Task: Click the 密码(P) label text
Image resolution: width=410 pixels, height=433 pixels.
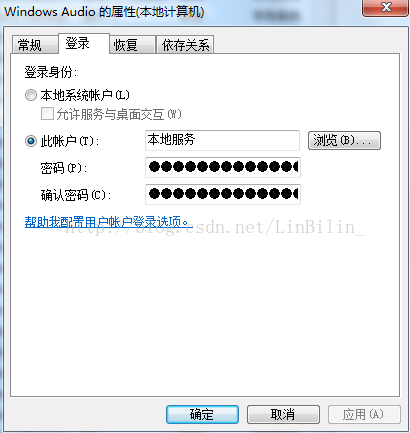Action: [x=64, y=168]
